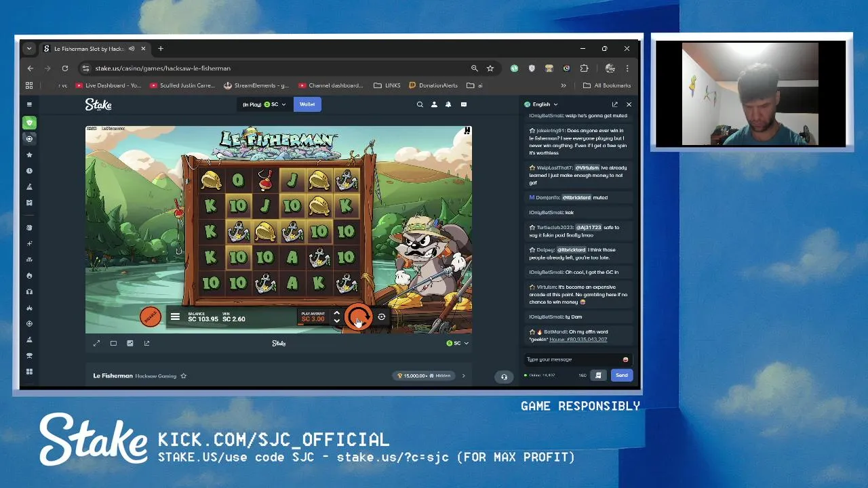This screenshot has width=868, height=488.
Task: Open Favourites star in the left sidebar
Action: [x=29, y=155]
